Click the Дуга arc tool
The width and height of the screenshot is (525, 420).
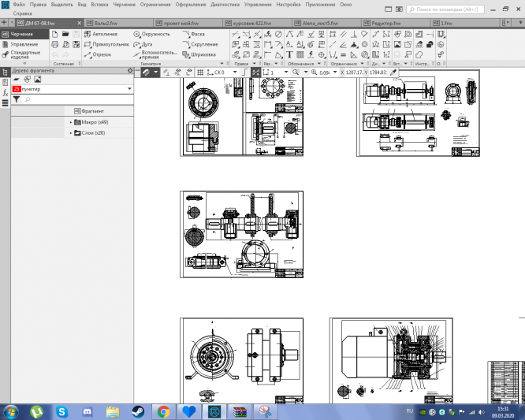pos(147,45)
